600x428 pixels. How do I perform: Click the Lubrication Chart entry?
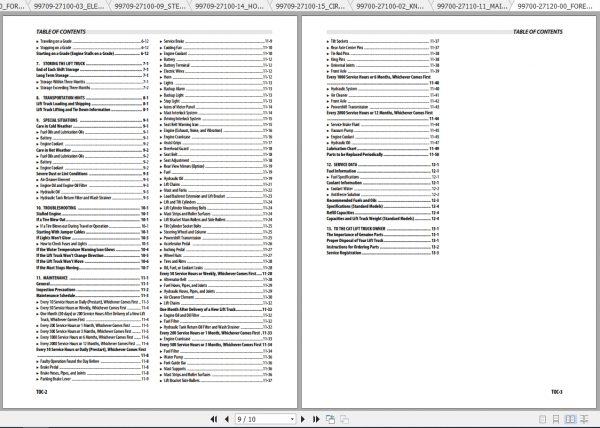coord(383,148)
